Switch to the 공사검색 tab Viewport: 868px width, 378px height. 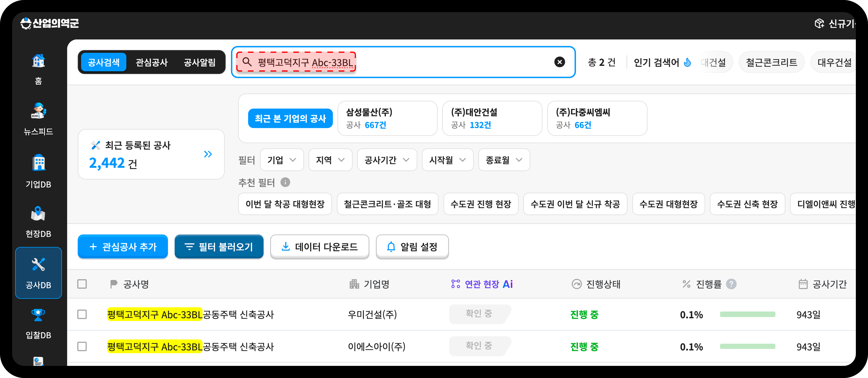[104, 62]
